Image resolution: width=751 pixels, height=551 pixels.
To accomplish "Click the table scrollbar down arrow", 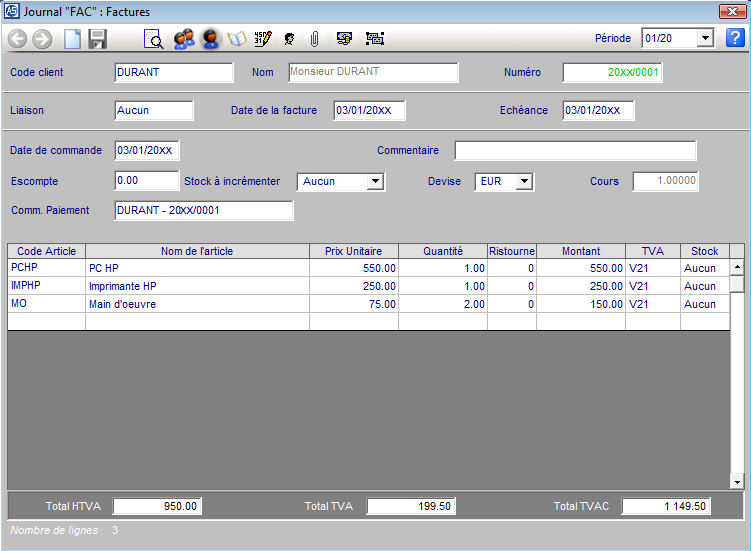I will tap(737, 482).
